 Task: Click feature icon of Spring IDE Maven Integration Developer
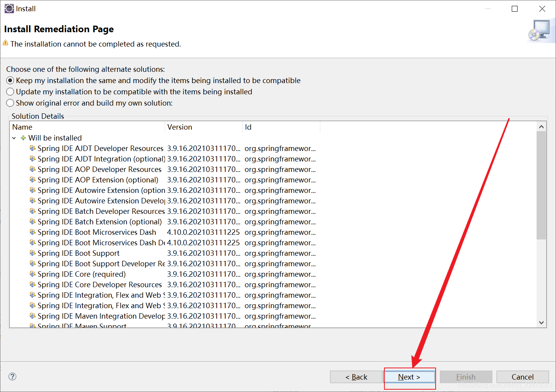33,316
